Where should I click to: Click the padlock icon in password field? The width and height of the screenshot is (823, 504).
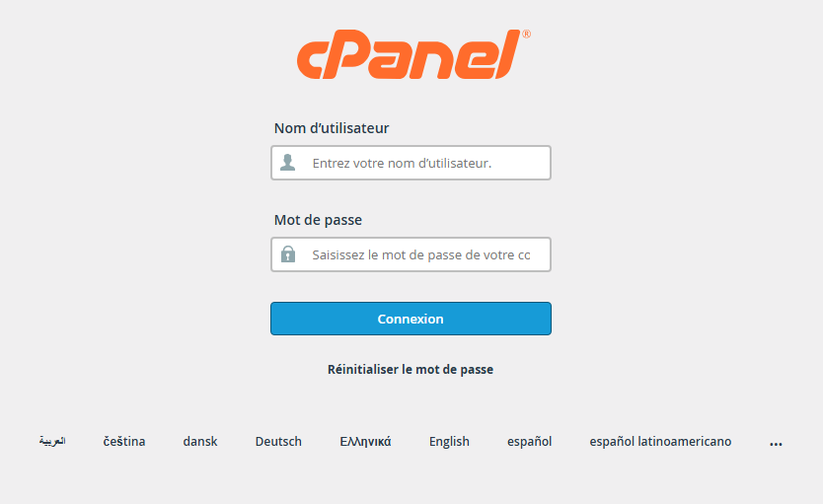click(x=288, y=254)
